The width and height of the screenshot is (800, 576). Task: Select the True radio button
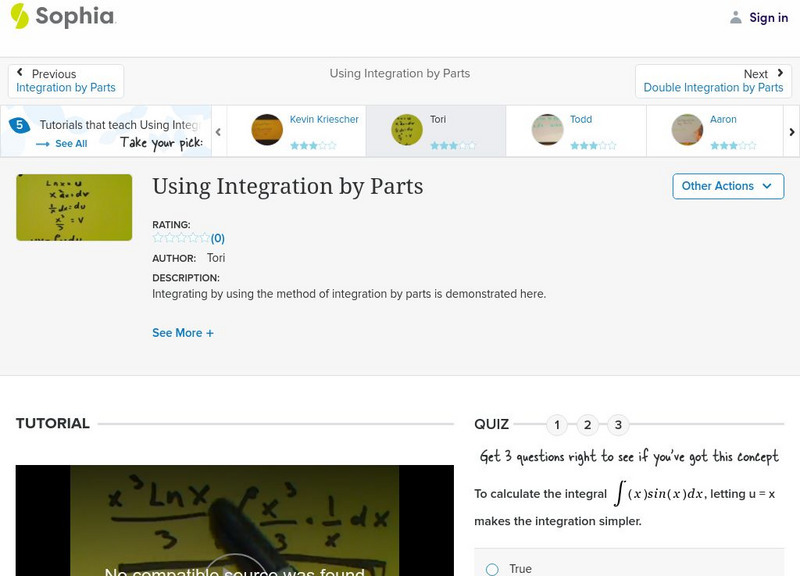(491, 568)
